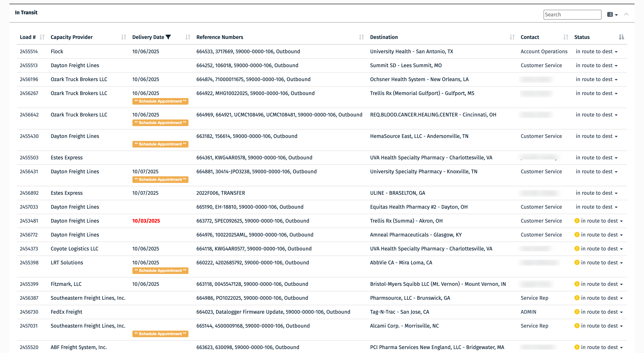
Task: Click the overdue 10/03/2025 delivery date
Action: [x=146, y=221]
